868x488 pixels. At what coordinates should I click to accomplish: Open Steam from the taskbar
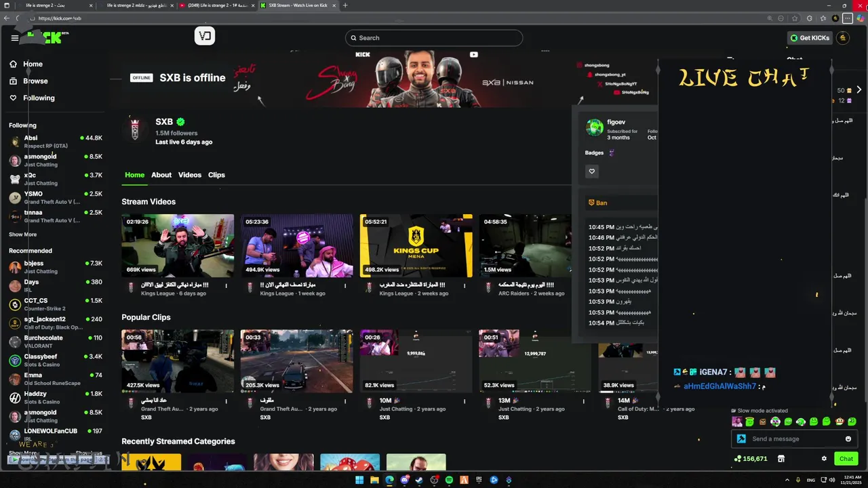click(x=419, y=480)
